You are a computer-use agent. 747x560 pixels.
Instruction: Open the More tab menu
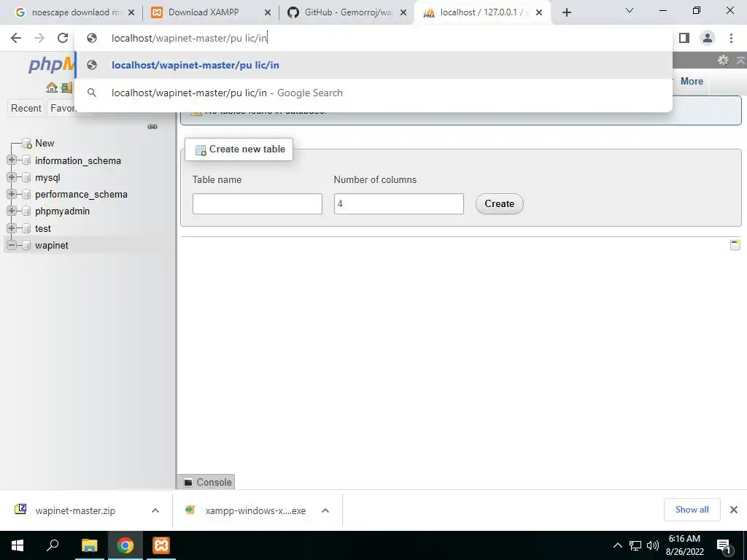692,82
